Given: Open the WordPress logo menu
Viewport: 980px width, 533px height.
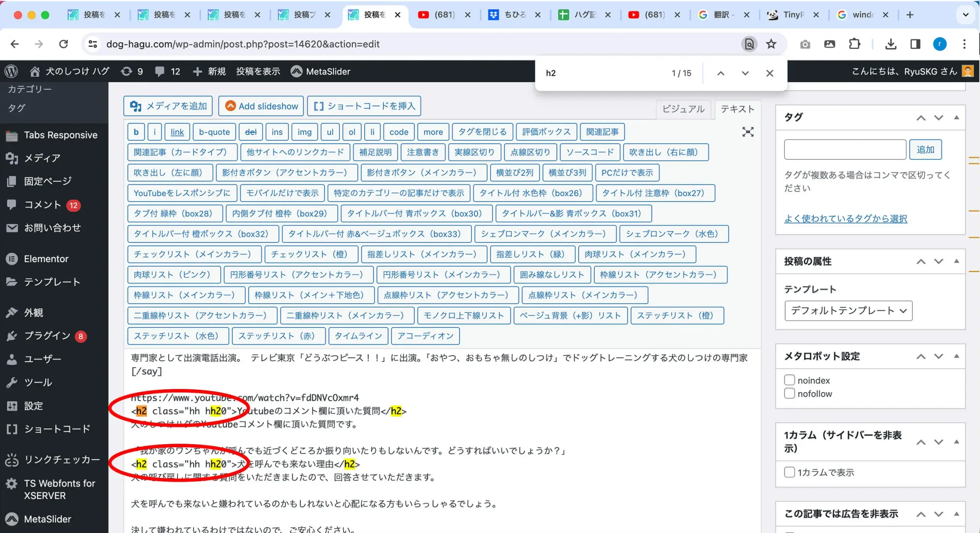Looking at the screenshot, I should (x=11, y=71).
